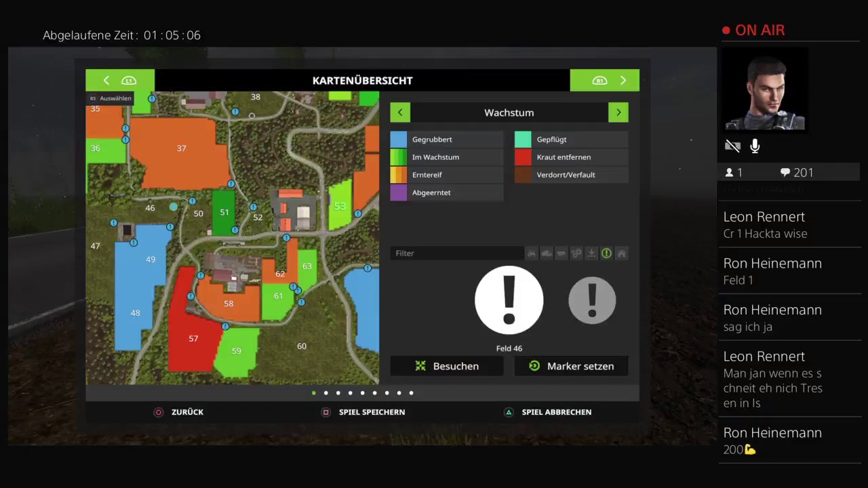The width and height of the screenshot is (868, 488).
Task: Toggle the implements filter icon
Action: 561,253
